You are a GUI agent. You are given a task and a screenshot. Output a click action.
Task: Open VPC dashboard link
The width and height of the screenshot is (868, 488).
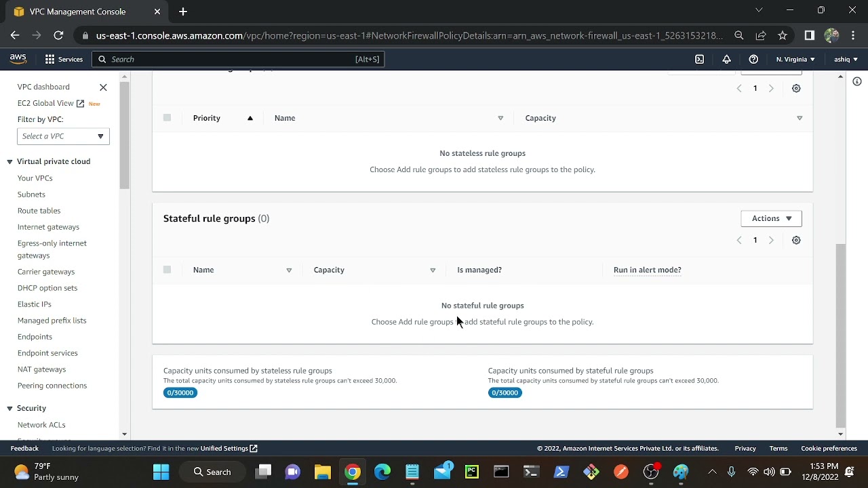43,87
